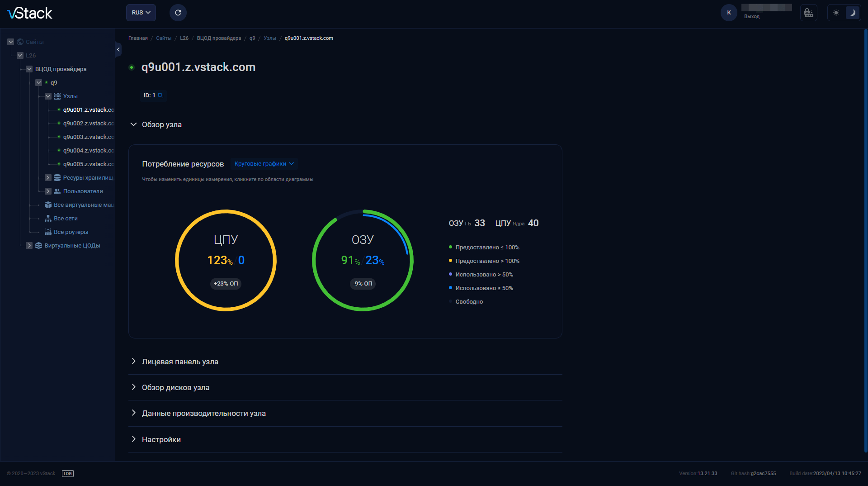
Task: Open the password change lock icon
Action: click(x=809, y=13)
